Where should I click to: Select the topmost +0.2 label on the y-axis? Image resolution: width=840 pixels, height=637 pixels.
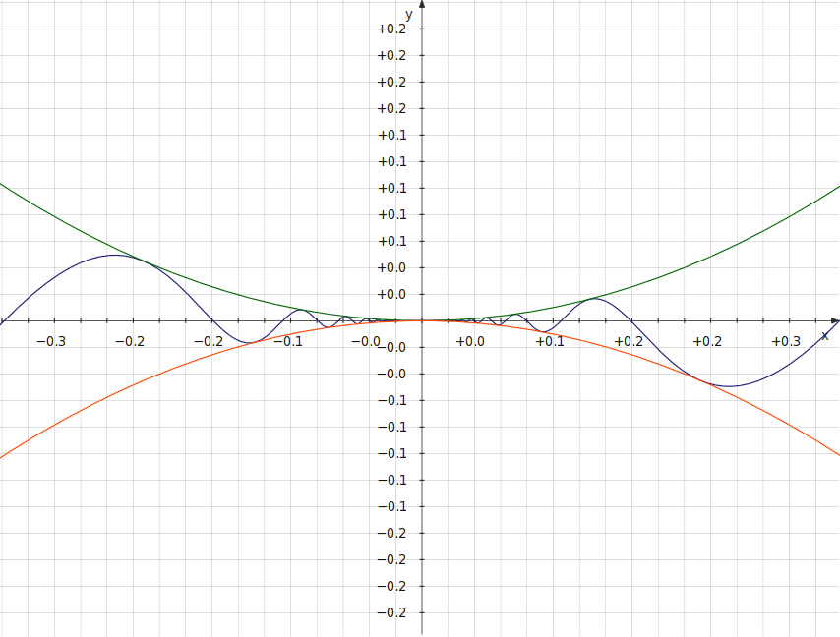pos(391,29)
